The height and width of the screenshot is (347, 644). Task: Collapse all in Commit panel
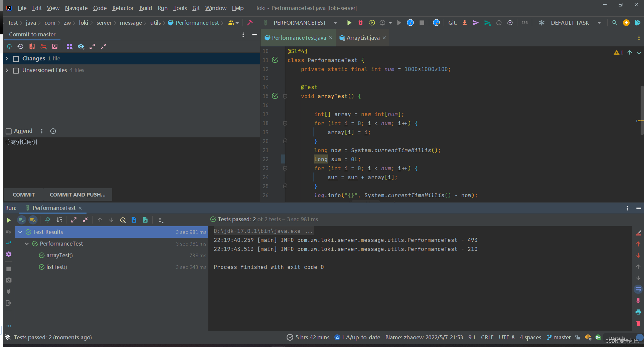click(104, 46)
